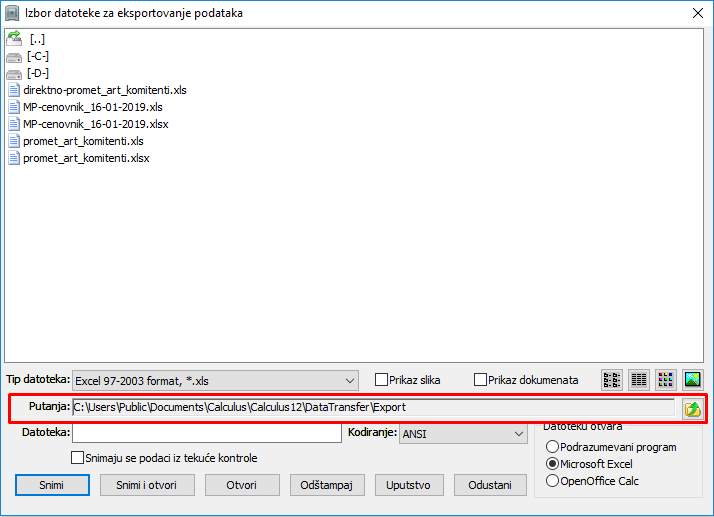Go to parent folder [..] entry
Screen dimensions: 714x517
tap(37, 38)
